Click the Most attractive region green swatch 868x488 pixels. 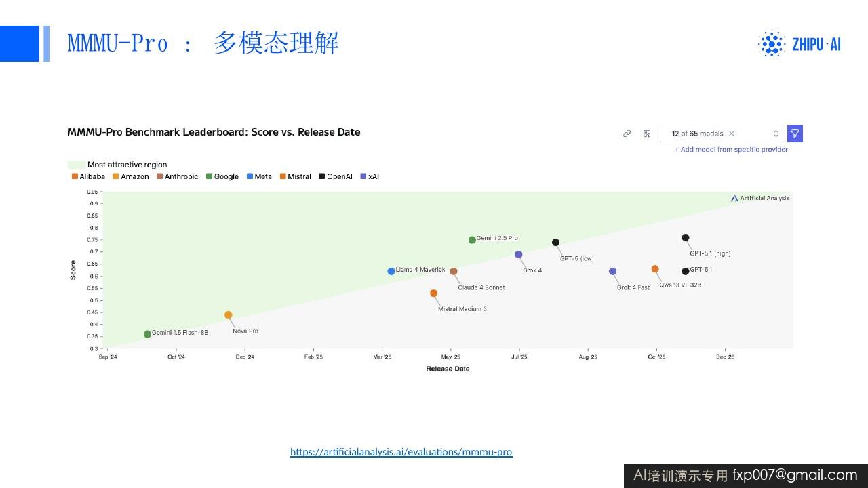click(76, 165)
